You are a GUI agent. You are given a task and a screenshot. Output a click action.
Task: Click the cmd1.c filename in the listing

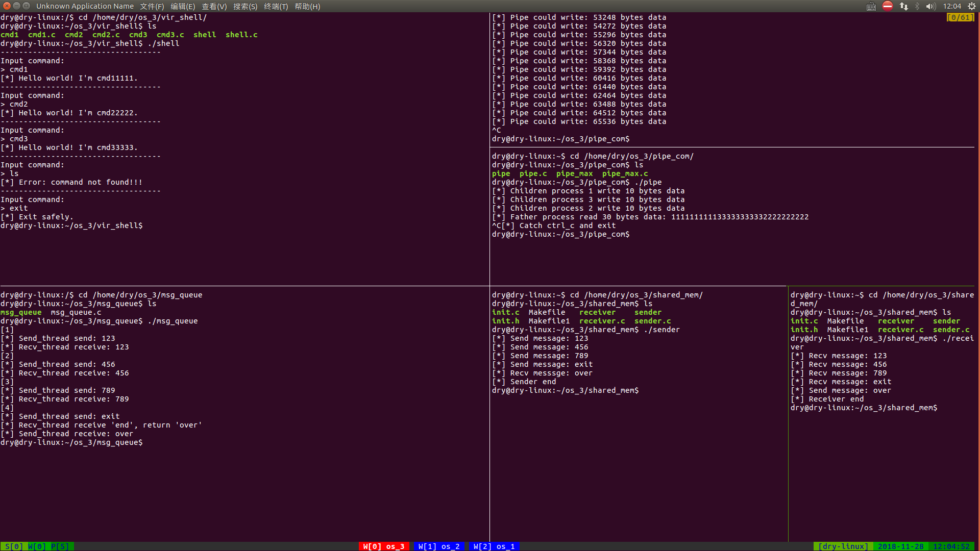(42, 35)
